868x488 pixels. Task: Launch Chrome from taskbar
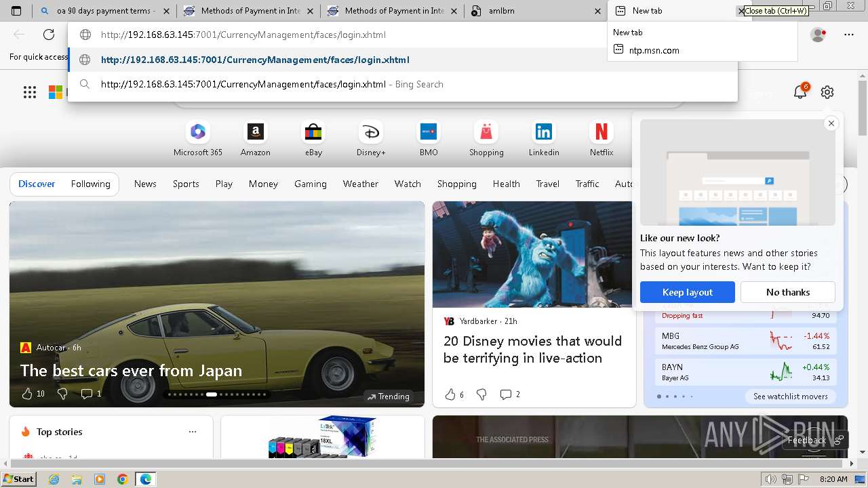click(x=123, y=479)
